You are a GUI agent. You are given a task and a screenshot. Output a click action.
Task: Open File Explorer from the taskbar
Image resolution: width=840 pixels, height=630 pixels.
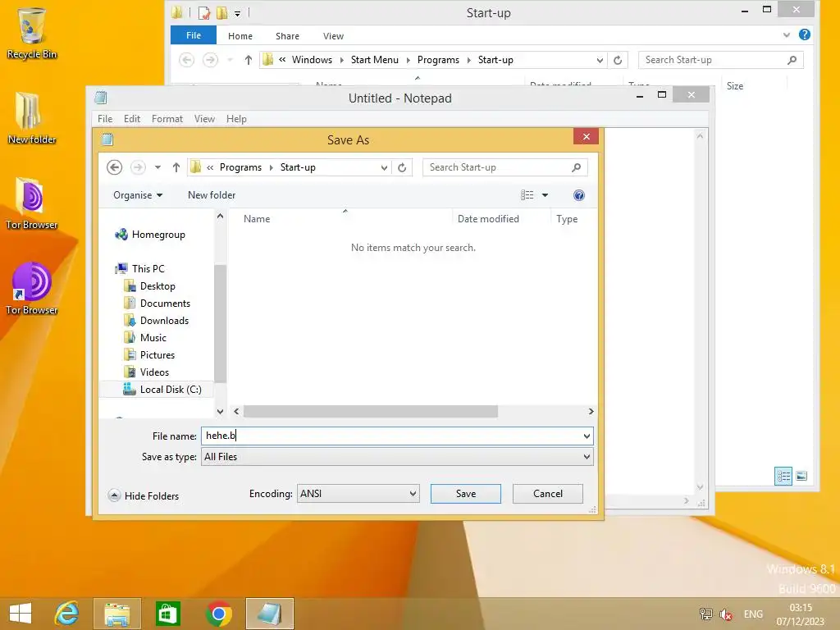click(116, 614)
